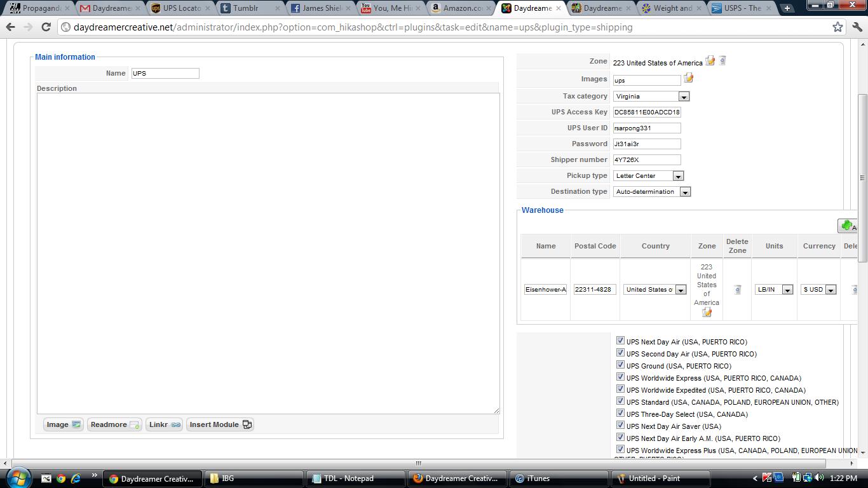Switch to the Untitled - Paint taskbar window

661,478
